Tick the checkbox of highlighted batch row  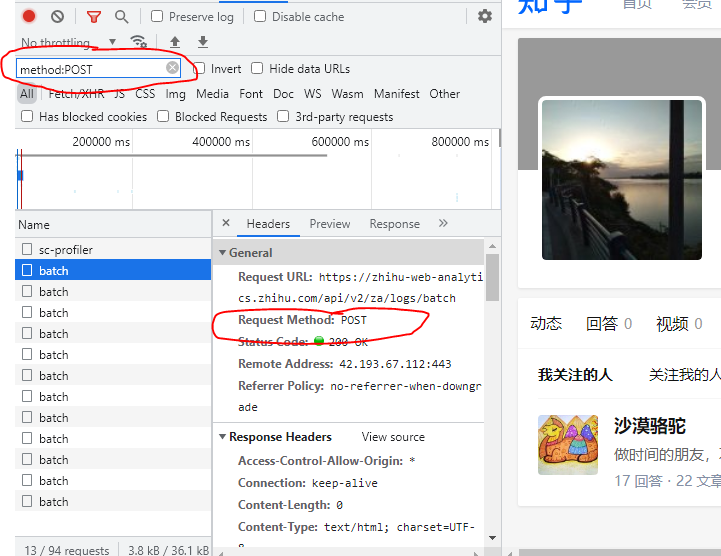click(x=27, y=270)
